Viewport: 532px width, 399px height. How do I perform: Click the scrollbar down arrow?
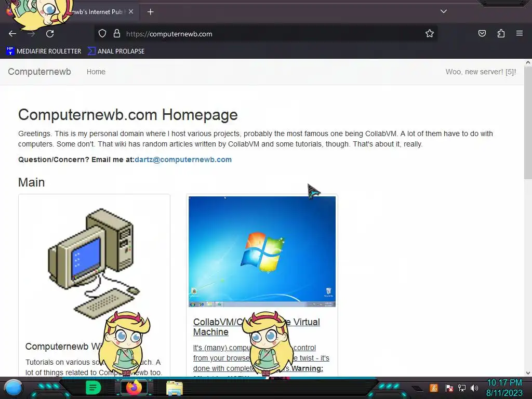[528, 373]
